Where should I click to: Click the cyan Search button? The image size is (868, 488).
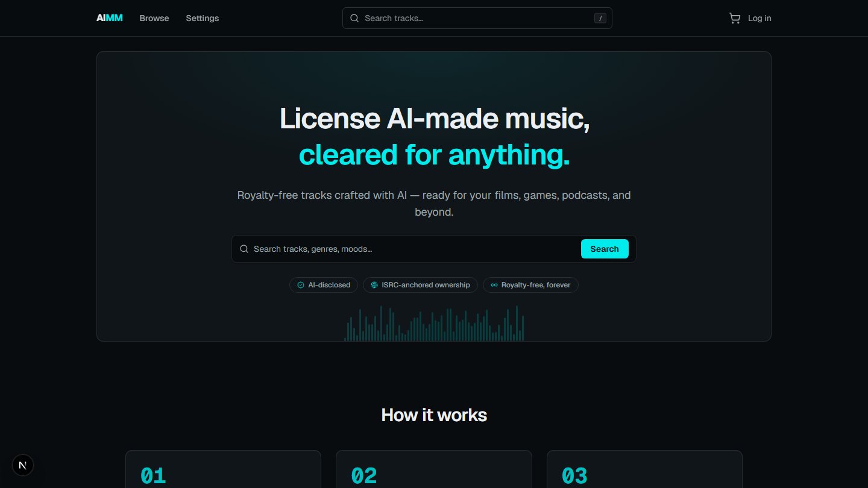[x=605, y=249]
